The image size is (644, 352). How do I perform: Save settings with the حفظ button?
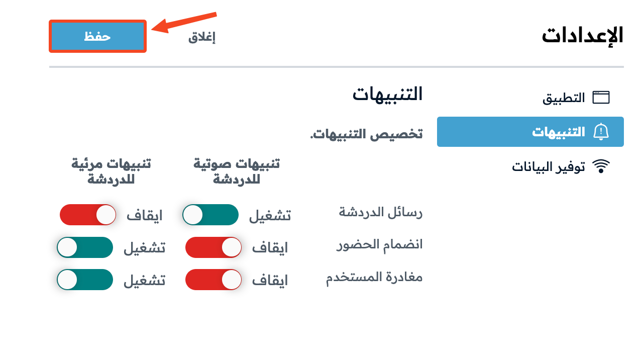(97, 36)
